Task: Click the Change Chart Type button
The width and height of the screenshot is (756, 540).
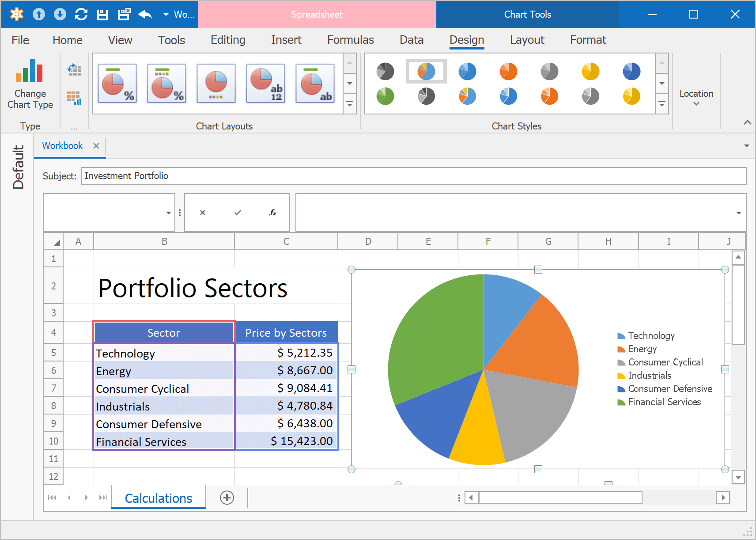Action: [30, 84]
